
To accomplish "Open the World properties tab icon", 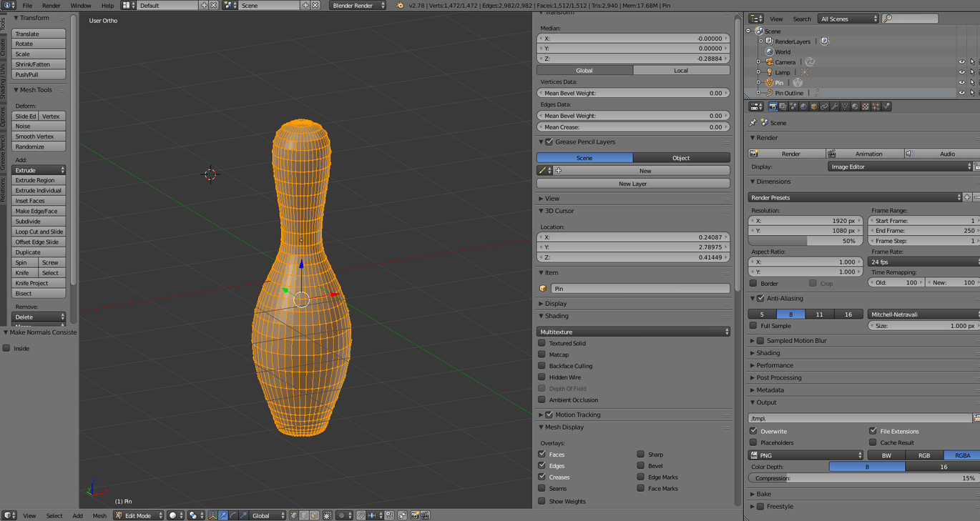I will pyautogui.click(x=803, y=106).
